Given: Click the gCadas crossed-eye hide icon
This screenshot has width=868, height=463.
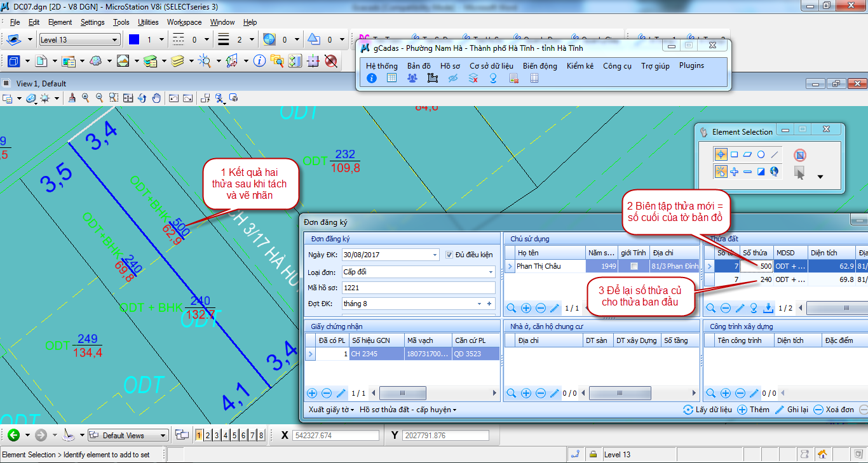Looking at the screenshot, I should [453, 78].
